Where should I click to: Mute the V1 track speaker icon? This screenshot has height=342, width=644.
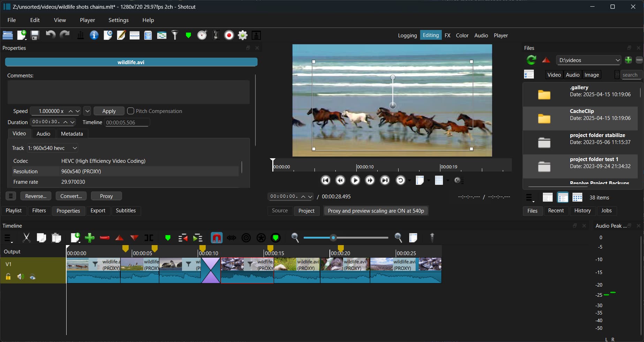click(x=21, y=277)
